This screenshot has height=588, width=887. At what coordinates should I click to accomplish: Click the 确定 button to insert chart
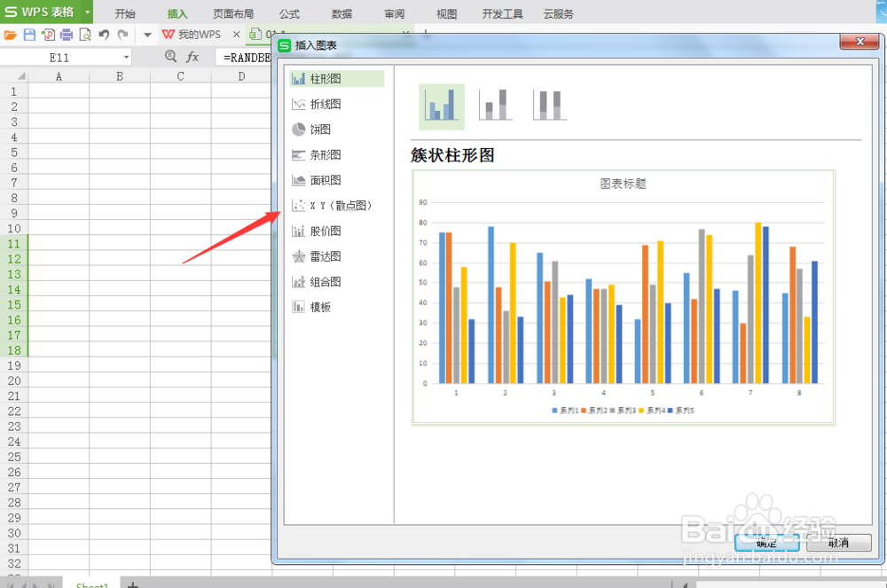pos(766,542)
